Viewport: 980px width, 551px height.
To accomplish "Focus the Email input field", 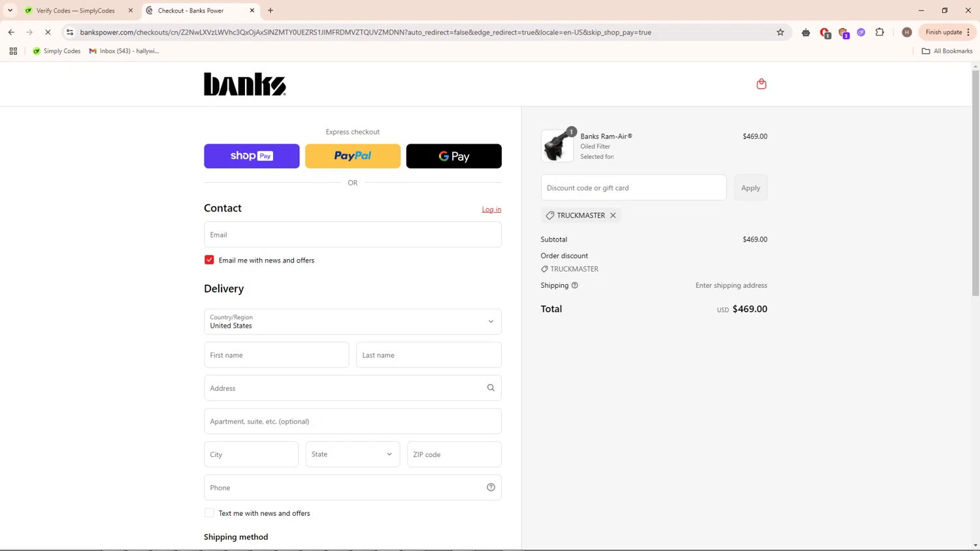I will pos(353,234).
